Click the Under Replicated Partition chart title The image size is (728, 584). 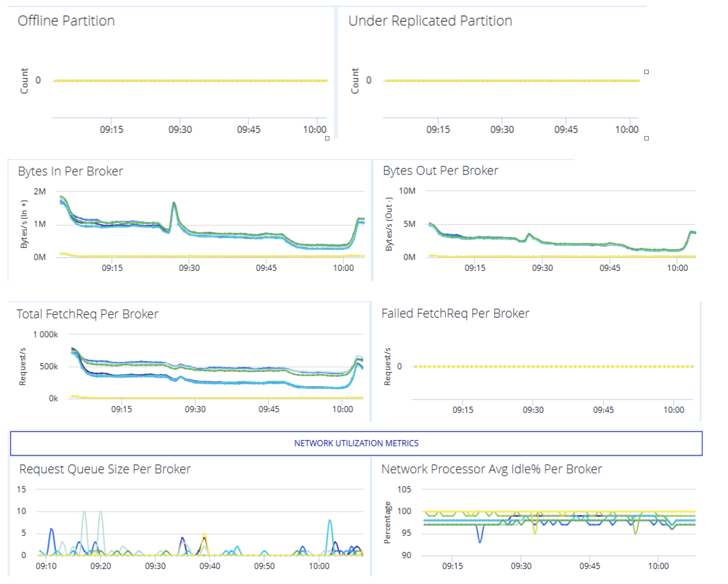(x=430, y=21)
